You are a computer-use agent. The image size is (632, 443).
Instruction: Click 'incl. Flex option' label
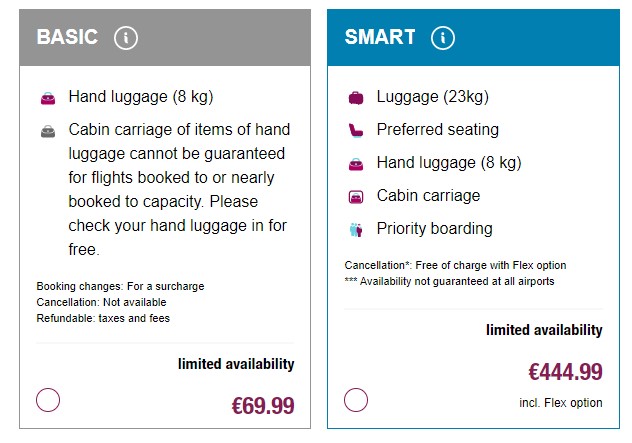pos(562,403)
